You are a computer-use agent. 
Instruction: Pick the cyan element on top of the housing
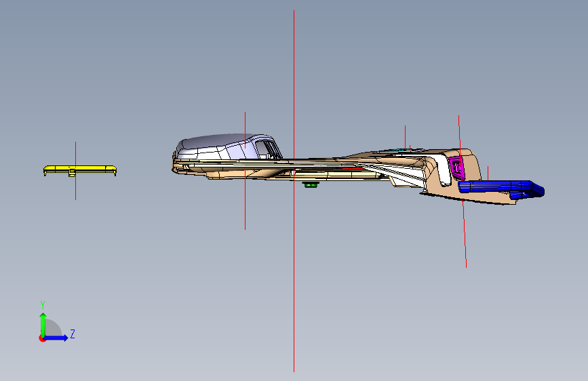click(399, 150)
